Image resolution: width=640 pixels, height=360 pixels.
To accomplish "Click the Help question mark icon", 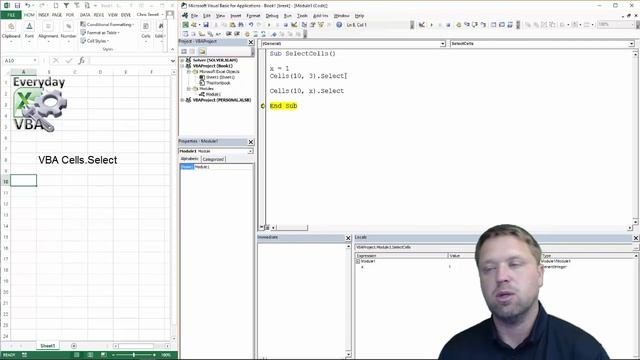I will (339, 25).
